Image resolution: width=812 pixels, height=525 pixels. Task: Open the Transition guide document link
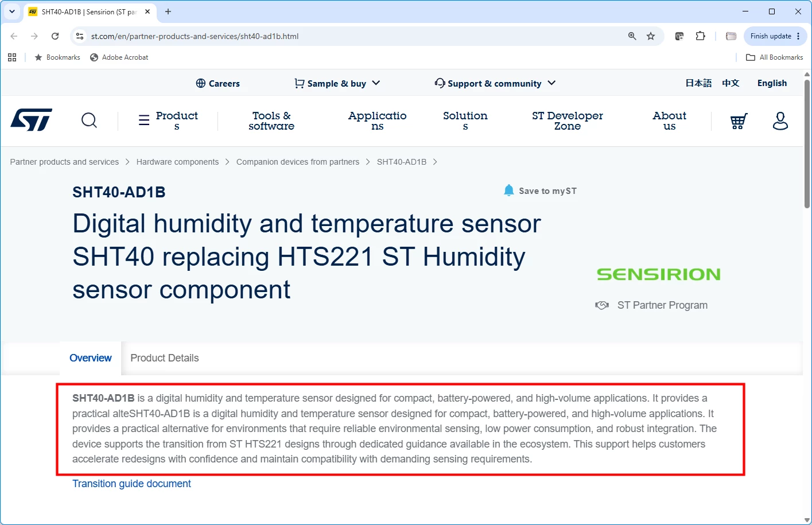(x=131, y=484)
